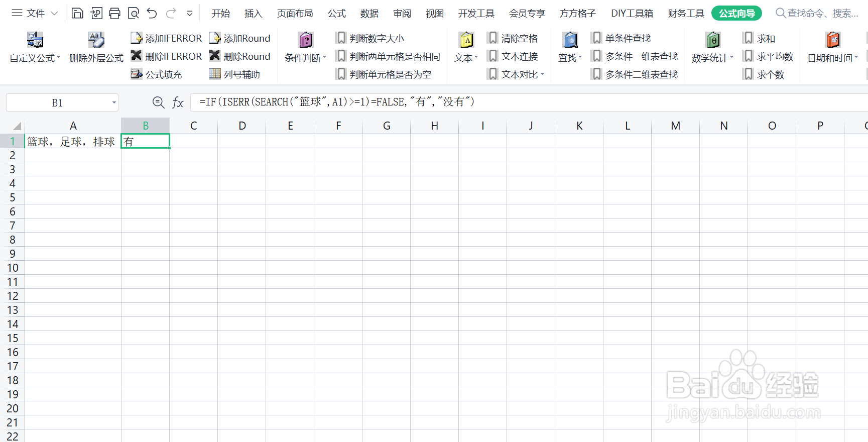Click 判断两单元格是否相同 item
This screenshot has width=868, height=442.
[x=388, y=56]
